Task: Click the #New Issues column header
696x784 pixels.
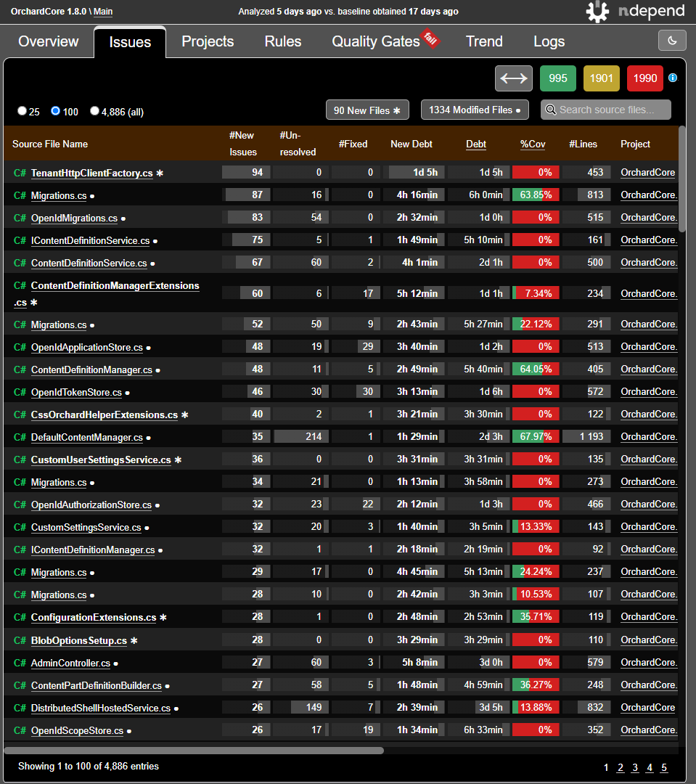Action: click(243, 144)
